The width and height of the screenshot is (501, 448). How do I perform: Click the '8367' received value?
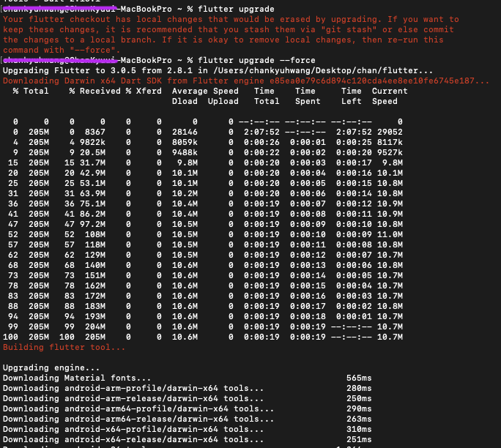[x=95, y=132]
